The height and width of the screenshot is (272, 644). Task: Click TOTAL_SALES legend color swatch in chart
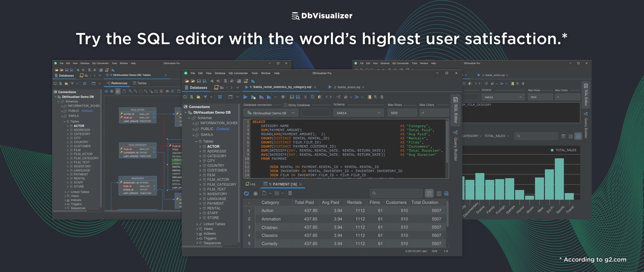tap(552, 150)
